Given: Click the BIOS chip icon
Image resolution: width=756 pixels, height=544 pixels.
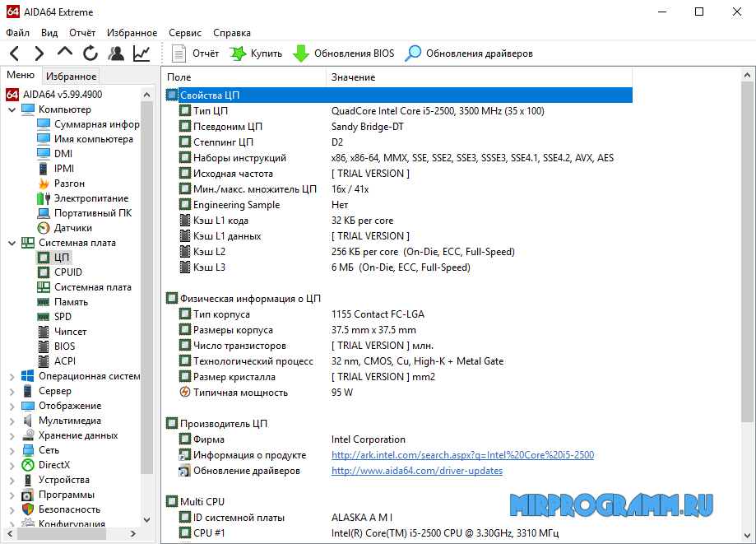Looking at the screenshot, I should coord(44,346).
